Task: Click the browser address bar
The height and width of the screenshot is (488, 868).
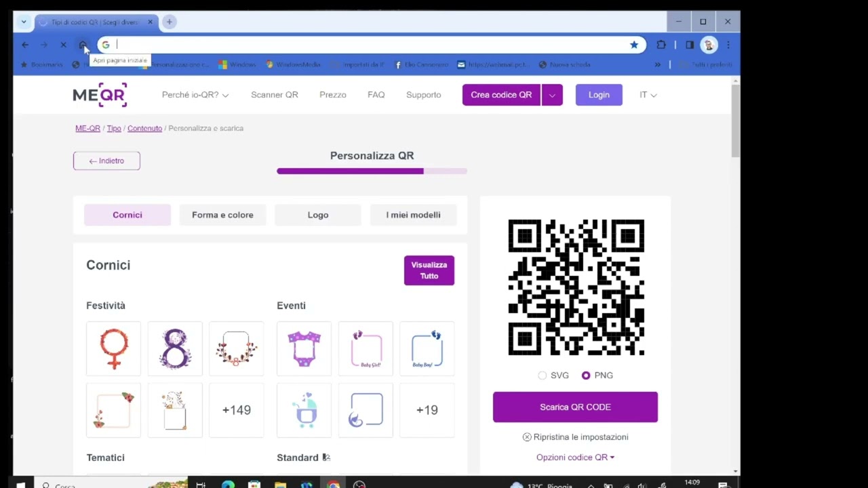Action: (x=372, y=45)
